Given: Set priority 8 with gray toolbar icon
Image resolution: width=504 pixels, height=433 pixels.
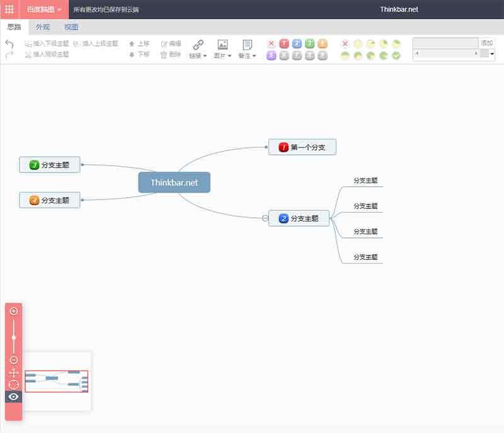Looking at the screenshot, I should pos(310,55).
